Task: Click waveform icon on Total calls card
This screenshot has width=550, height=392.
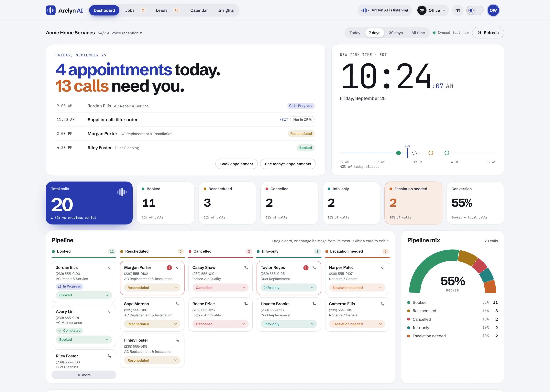Action: point(122,192)
